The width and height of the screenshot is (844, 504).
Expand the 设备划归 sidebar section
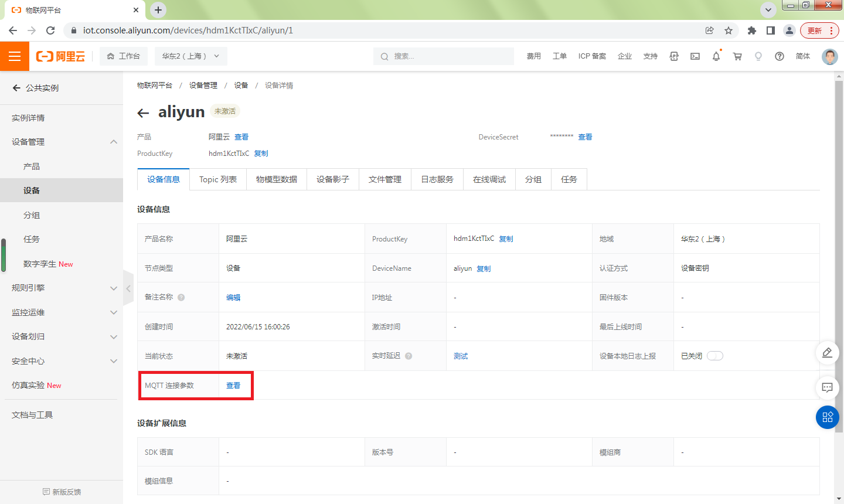114,336
